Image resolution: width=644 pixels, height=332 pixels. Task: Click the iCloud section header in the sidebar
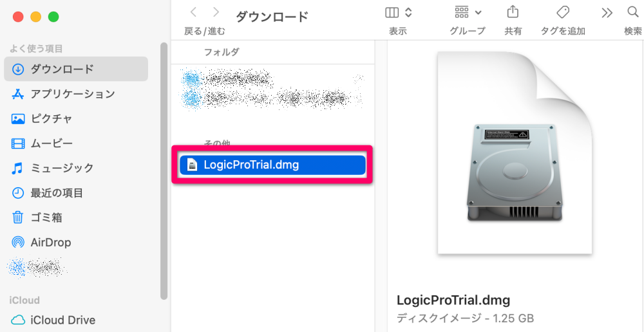24,300
